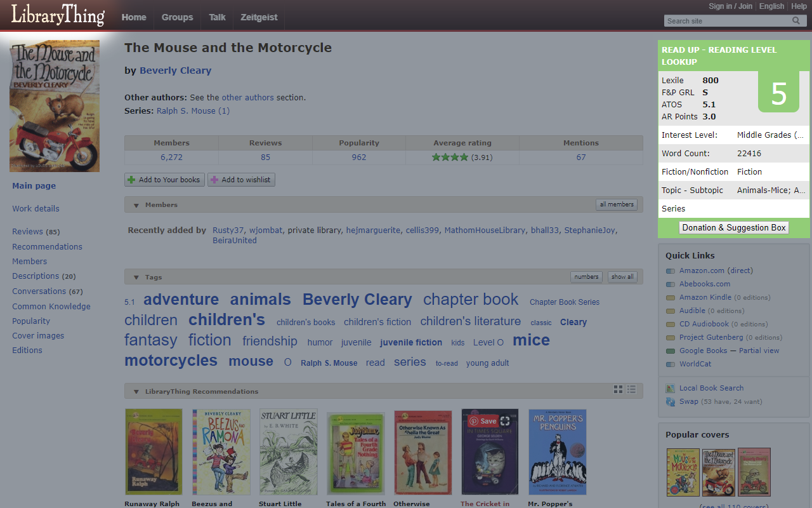The height and width of the screenshot is (508, 812).
Task: Open the Groups menu item
Action: [177, 17]
